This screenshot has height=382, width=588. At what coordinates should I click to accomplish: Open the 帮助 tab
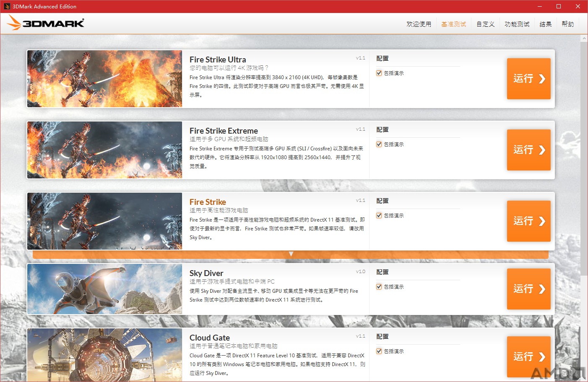pyautogui.click(x=567, y=24)
